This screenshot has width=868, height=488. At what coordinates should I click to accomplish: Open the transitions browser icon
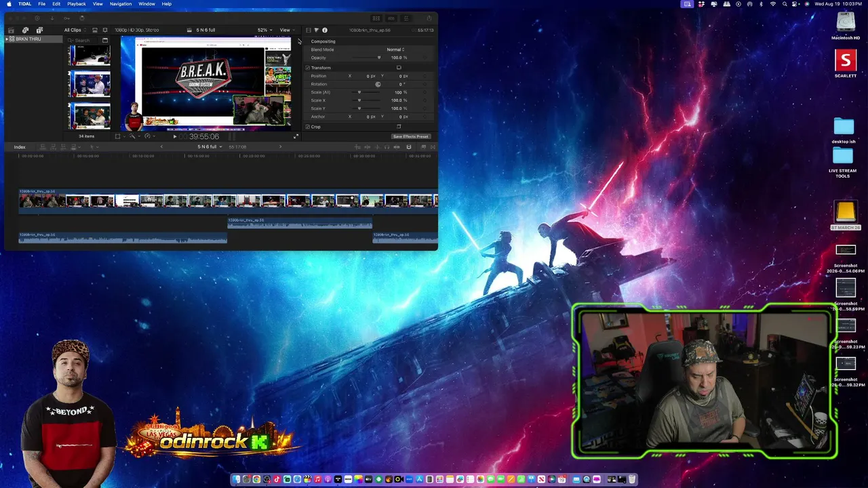tap(432, 147)
